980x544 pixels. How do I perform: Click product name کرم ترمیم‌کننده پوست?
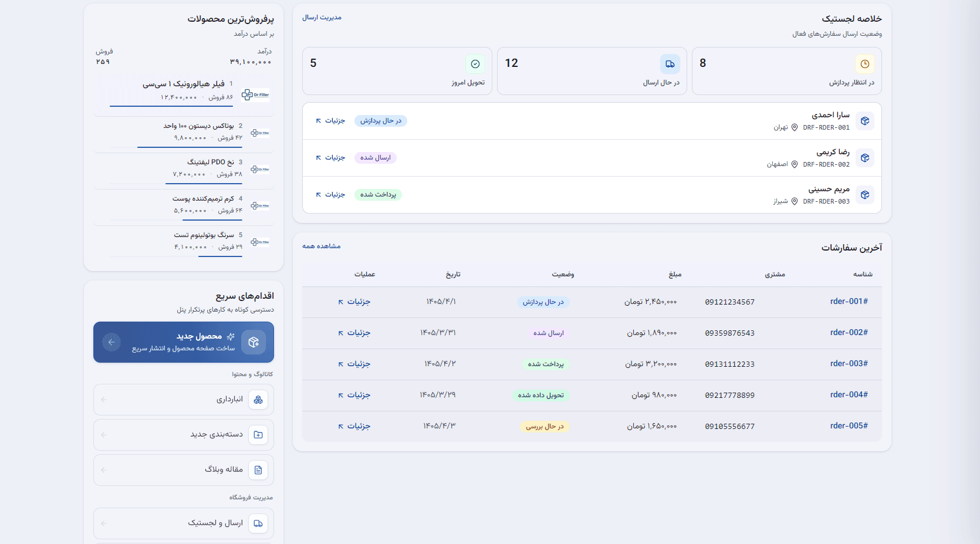coord(203,199)
